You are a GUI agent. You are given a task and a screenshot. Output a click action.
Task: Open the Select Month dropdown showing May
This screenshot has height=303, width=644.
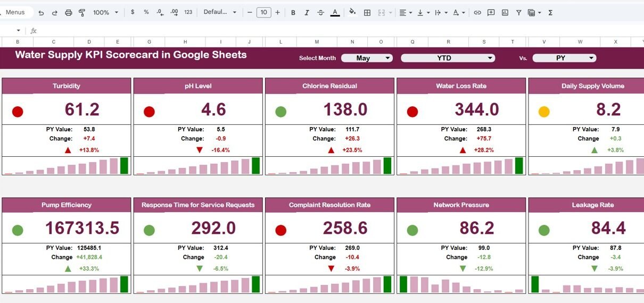pos(367,58)
